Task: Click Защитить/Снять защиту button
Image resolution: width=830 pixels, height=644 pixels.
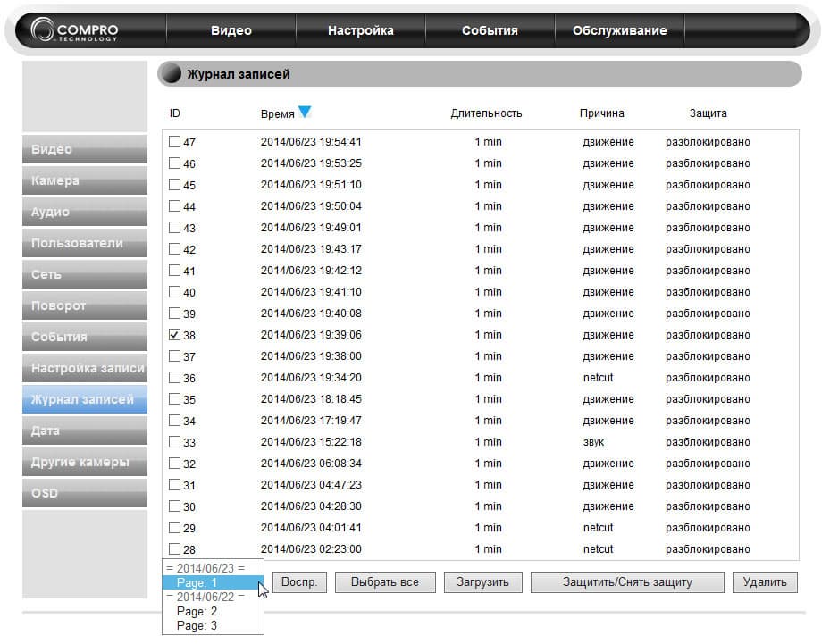Action: tap(627, 582)
